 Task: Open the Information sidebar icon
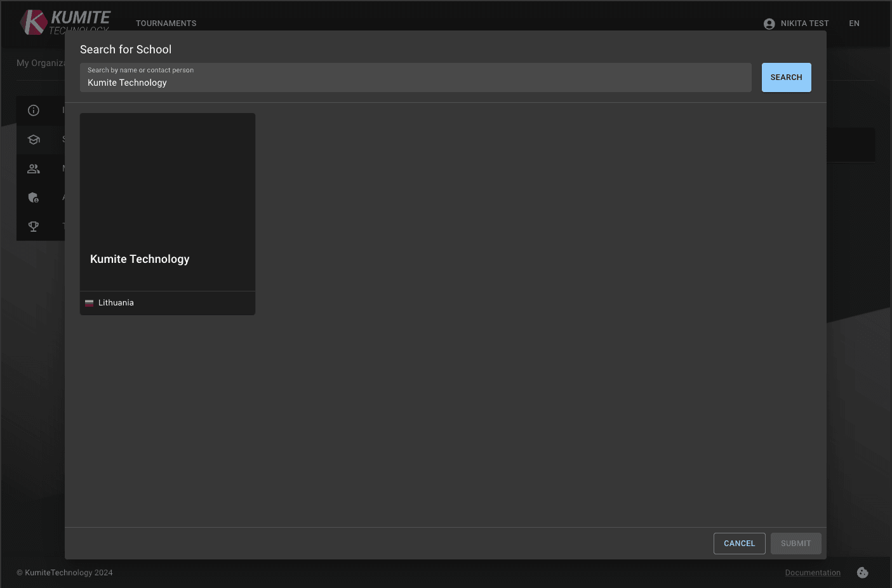coord(34,110)
